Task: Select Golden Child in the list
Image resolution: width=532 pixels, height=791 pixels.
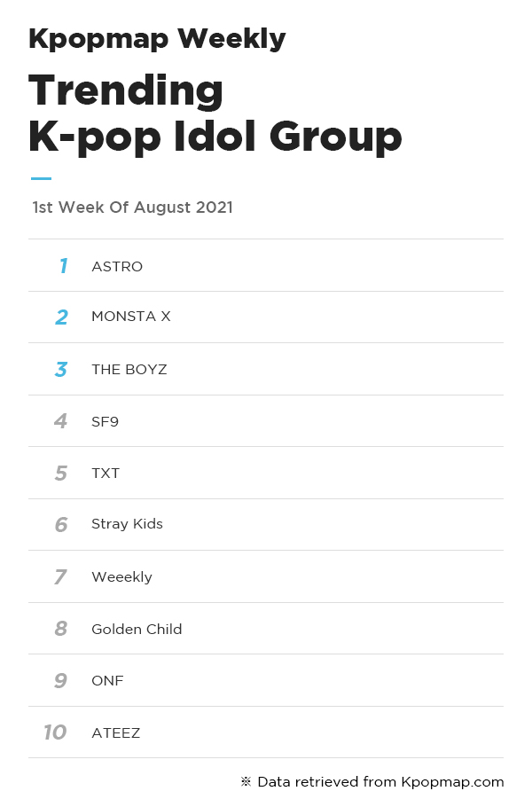Action: click(137, 629)
